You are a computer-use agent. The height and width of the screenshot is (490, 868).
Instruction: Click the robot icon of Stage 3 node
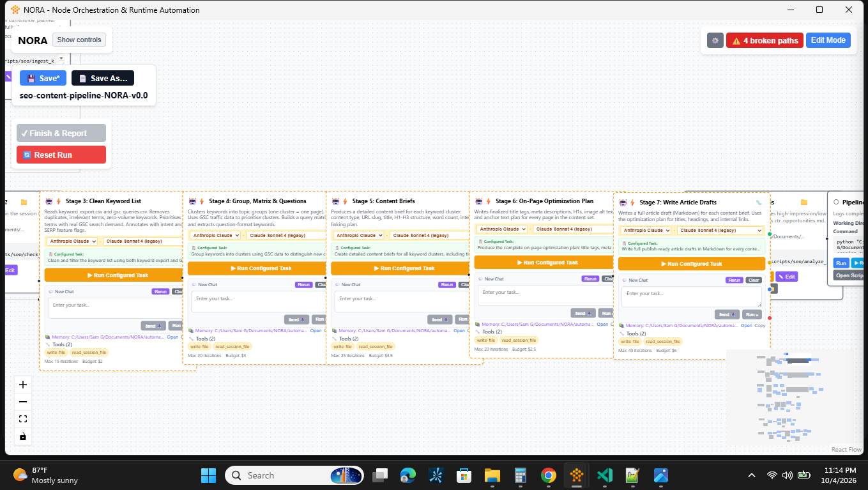click(x=49, y=201)
